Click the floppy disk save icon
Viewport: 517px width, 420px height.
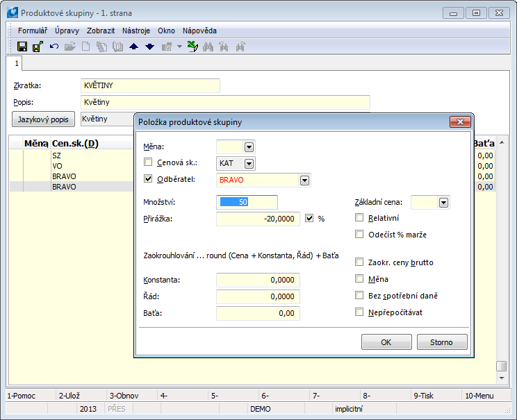(x=22, y=47)
